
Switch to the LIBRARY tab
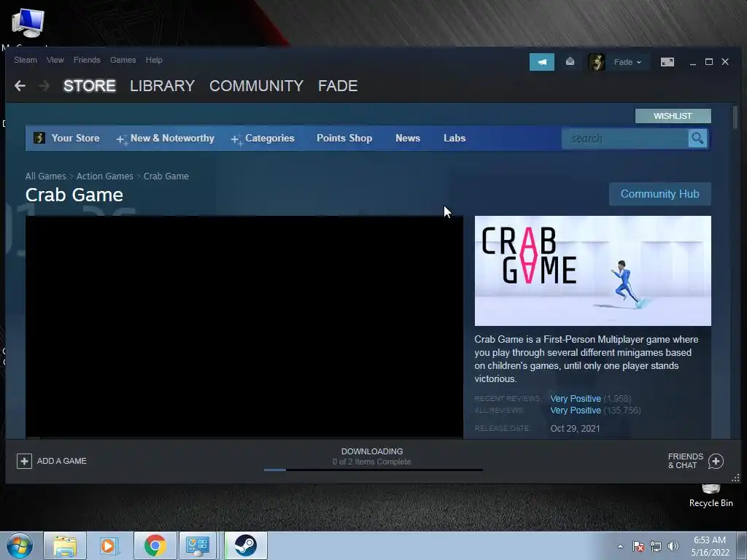click(x=163, y=86)
